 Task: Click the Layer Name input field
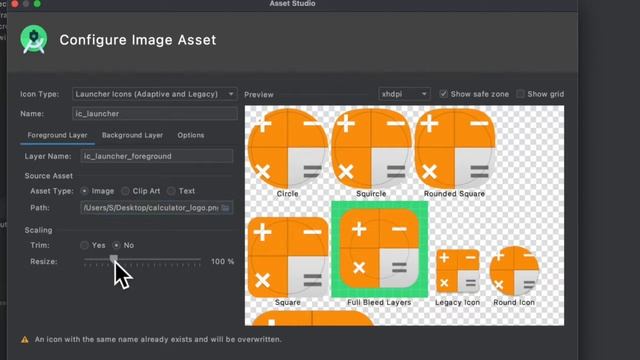pyautogui.click(x=157, y=156)
